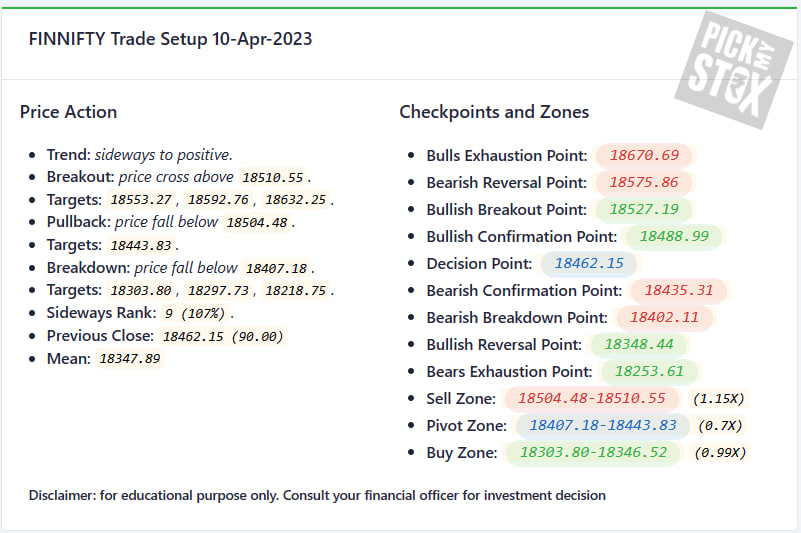Click the Sell Zone multiplier (1.15X)
Screen dimensions: 801x533
[718, 399]
